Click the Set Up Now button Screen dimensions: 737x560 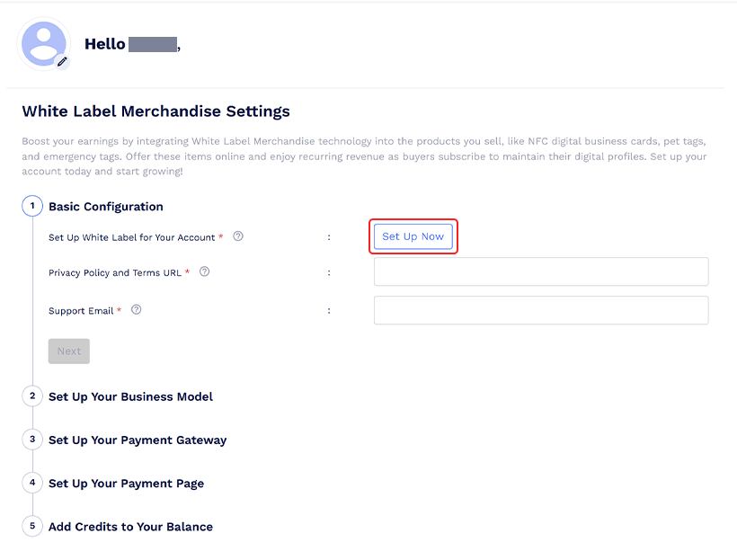[x=413, y=236]
